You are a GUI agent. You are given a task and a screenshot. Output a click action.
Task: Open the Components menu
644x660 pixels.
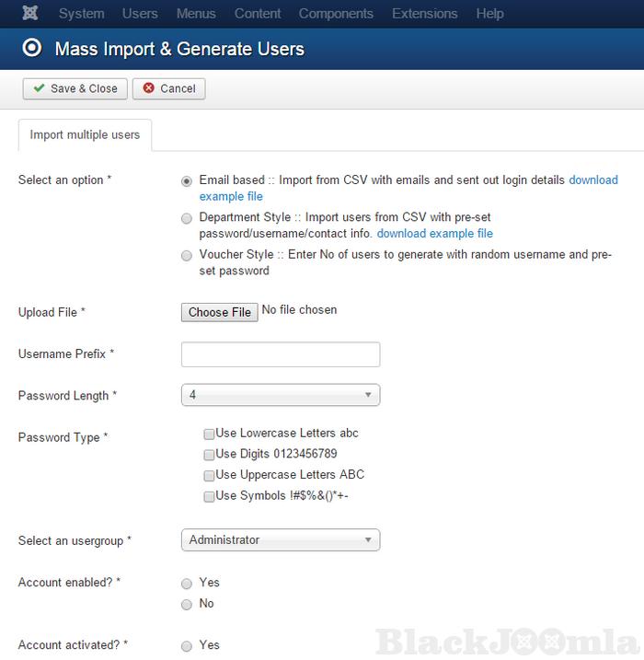336,14
